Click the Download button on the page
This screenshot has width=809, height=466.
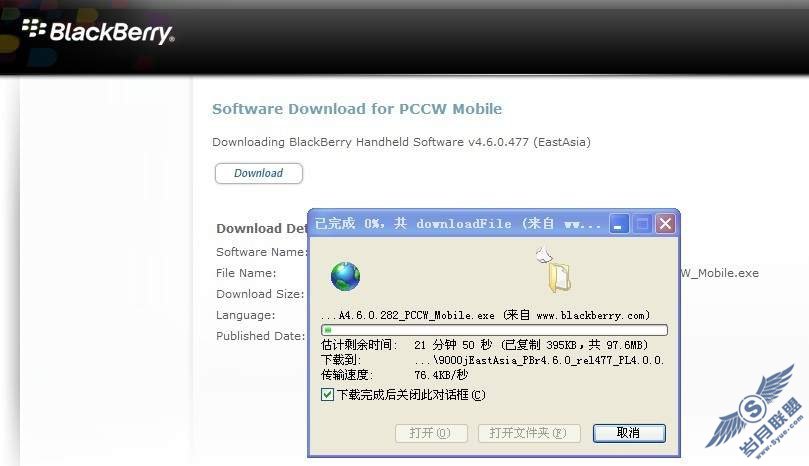point(258,173)
